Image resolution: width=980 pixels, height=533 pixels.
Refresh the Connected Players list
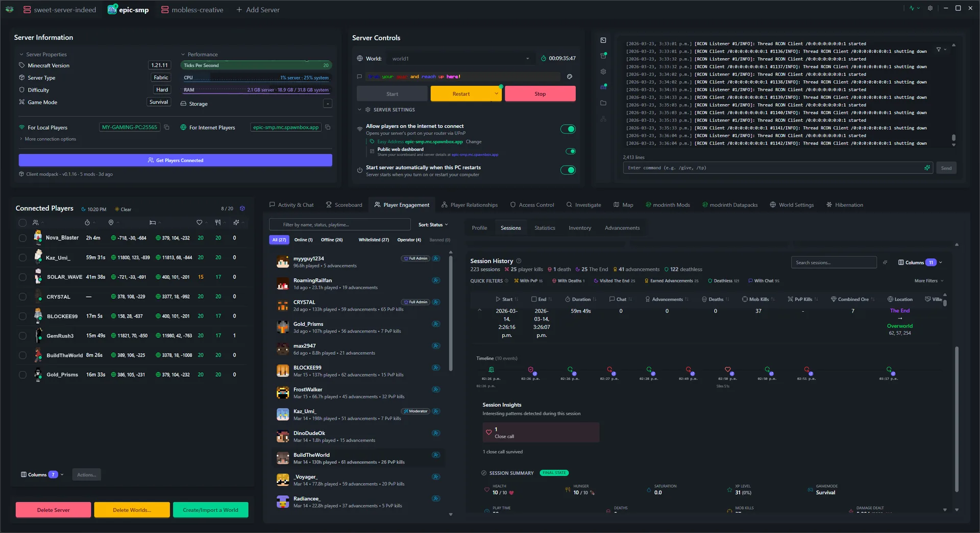[x=242, y=208]
